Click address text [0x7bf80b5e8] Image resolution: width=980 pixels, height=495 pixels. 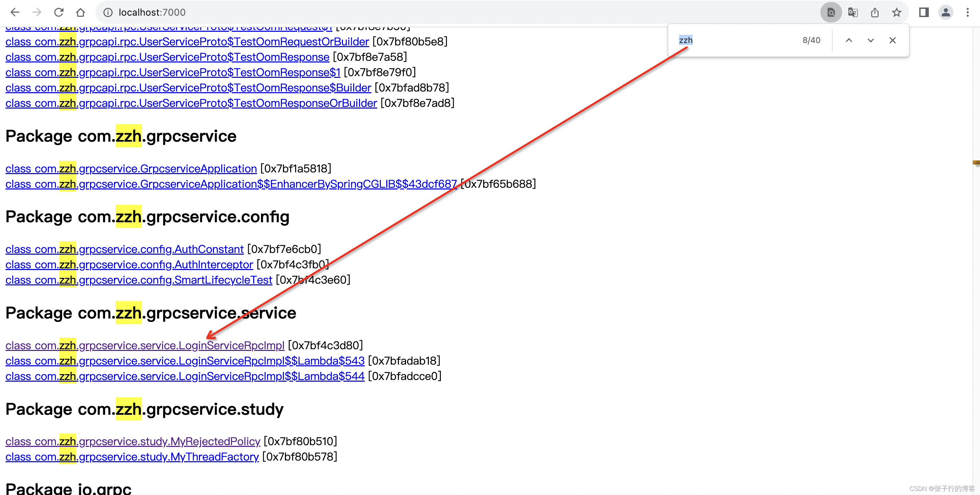tap(410, 41)
